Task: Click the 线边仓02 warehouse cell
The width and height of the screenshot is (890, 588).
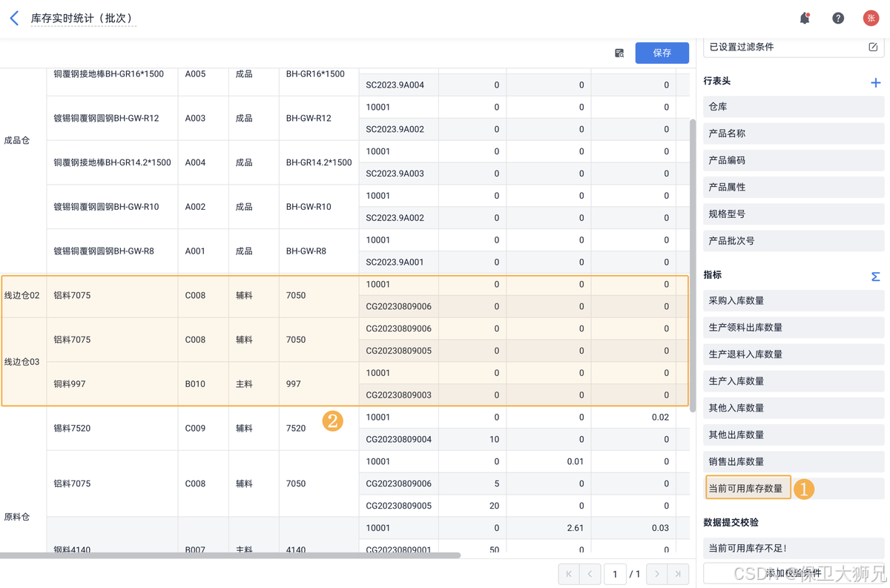Action: (22, 295)
